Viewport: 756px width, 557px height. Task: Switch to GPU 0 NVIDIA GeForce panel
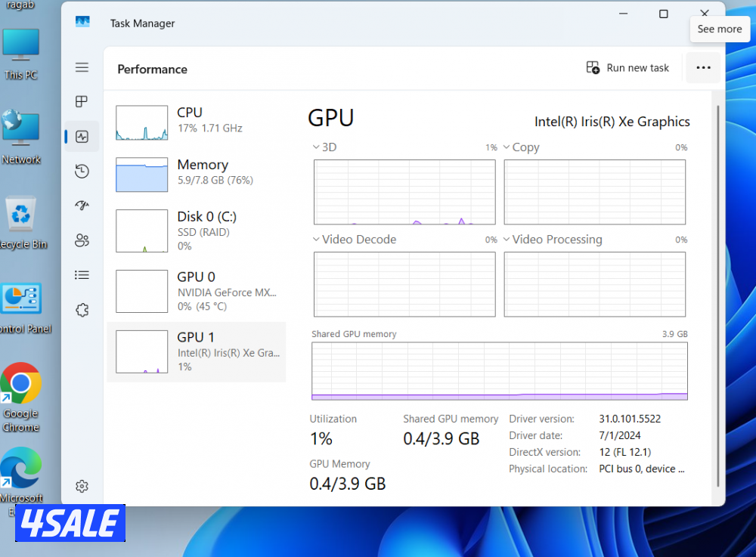pyautogui.click(x=197, y=291)
